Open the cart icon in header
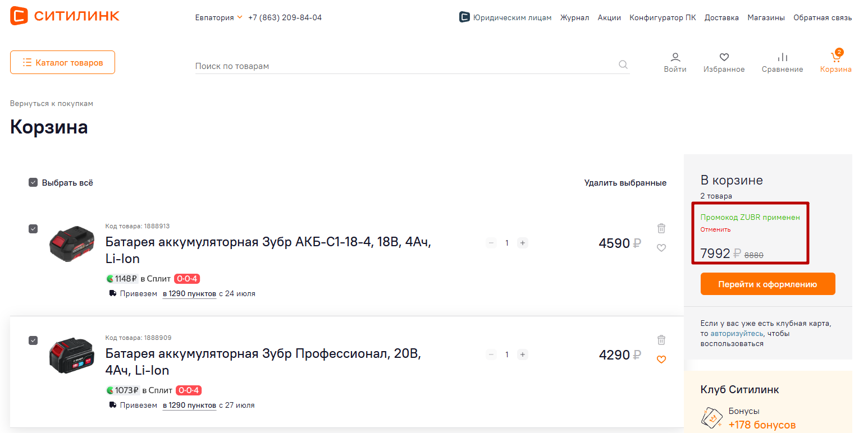This screenshot has width=868, height=433. pos(835,58)
